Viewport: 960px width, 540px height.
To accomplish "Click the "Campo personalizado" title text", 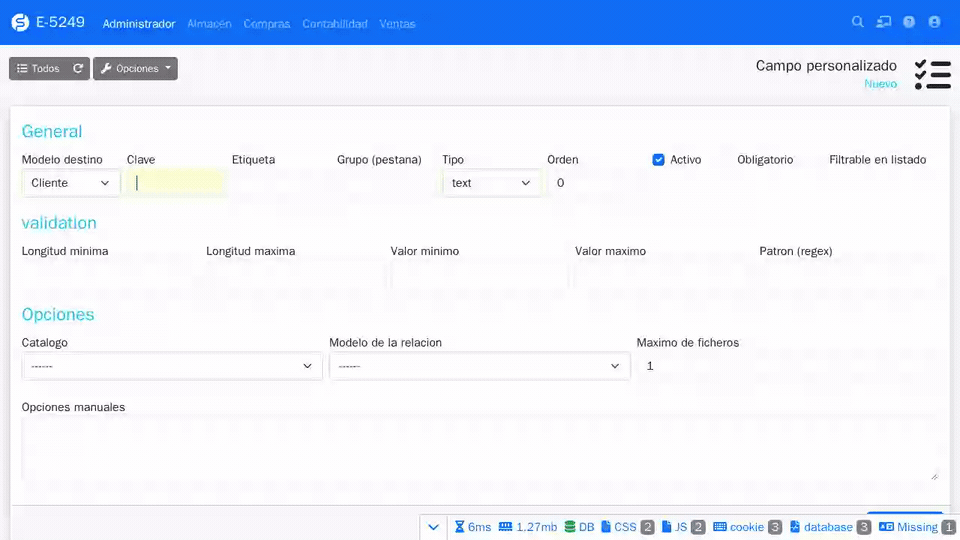I will pos(826,66).
